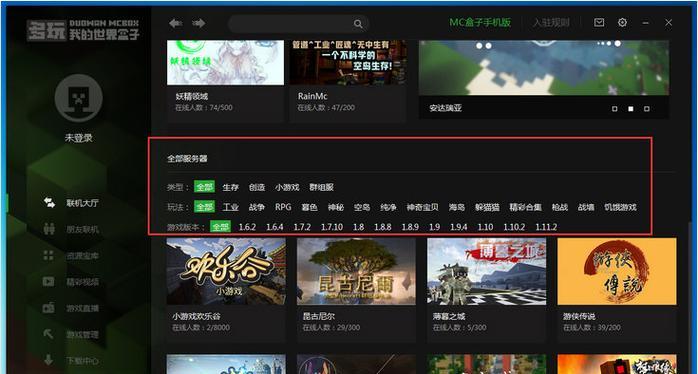Open the settings gear icon
This screenshot has width=698, height=374.
coord(622,22)
